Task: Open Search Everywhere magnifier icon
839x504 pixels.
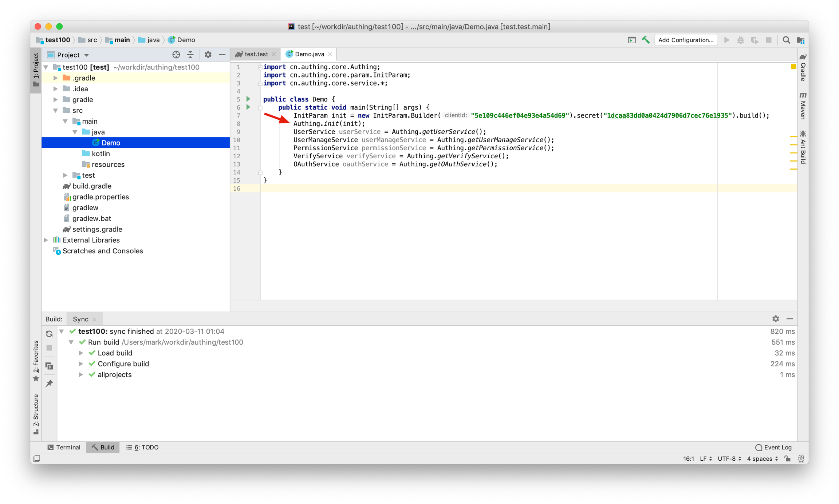Action: point(786,40)
